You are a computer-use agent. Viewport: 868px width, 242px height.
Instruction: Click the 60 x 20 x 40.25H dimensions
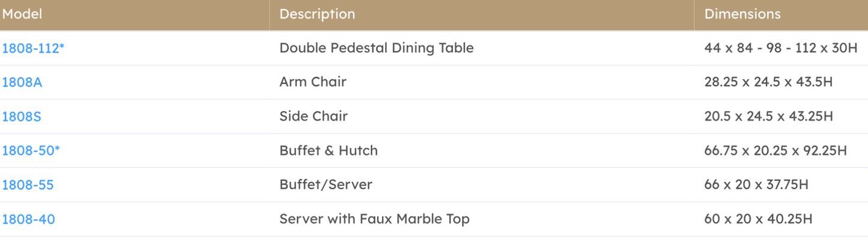tap(758, 219)
